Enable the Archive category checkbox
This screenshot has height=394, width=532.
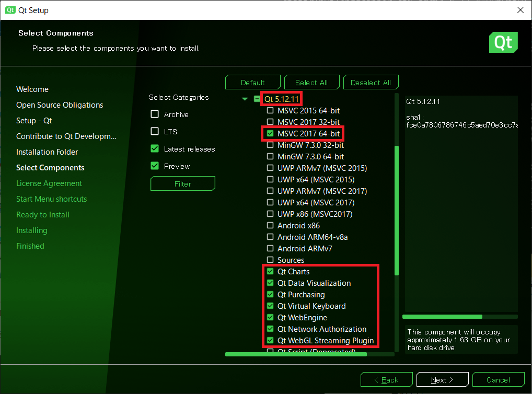pos(155,114)
